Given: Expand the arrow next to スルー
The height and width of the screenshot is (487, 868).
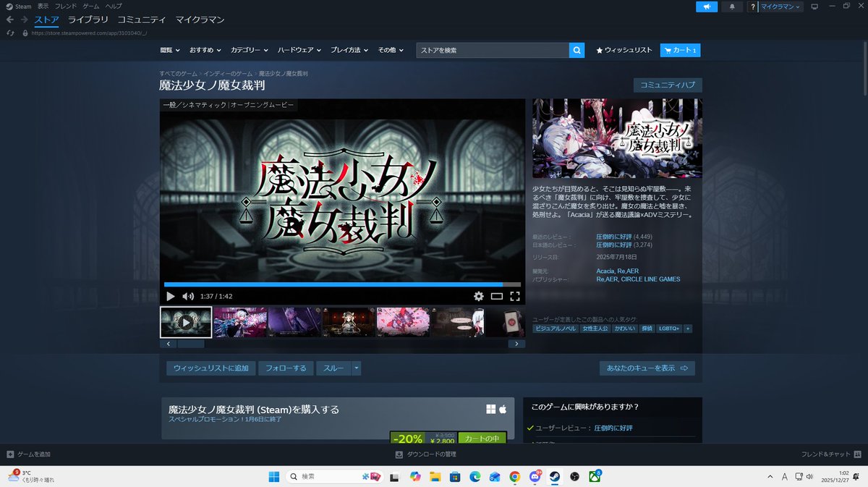Looking at the screenshot, I should click(357, 368).
